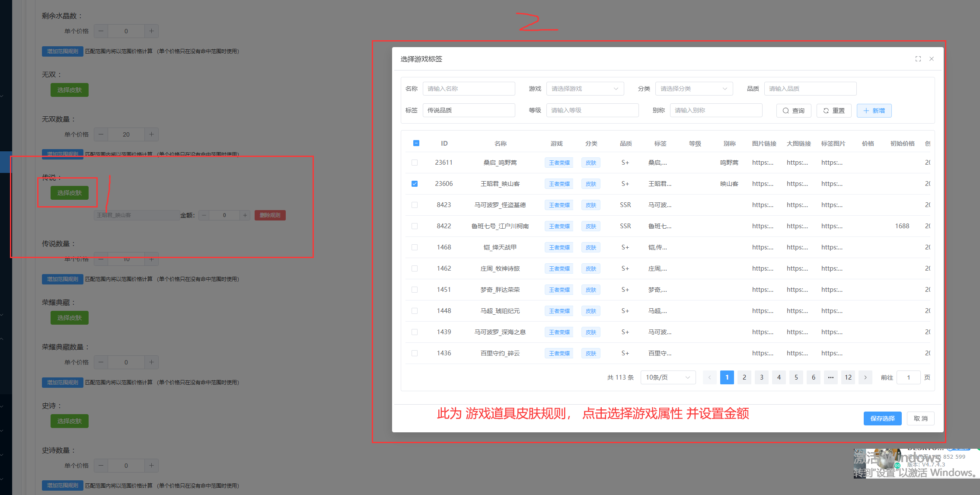Image resolution: width=980 pixels, height=495 pixels.
Task: Click 选择皮肤 button under 荣耀典藏
Action: tap(70, 318)
